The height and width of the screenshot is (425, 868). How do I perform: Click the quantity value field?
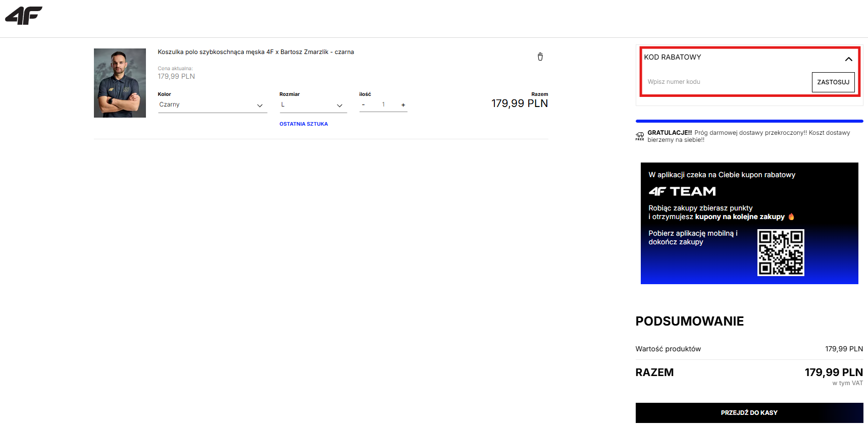[x=383, y=104]
